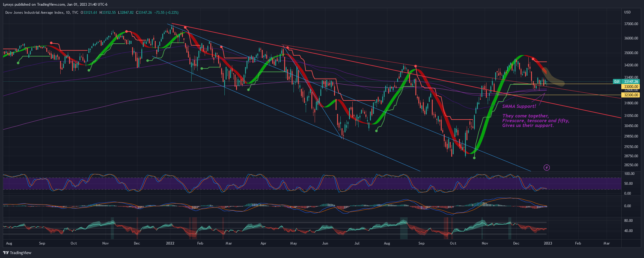Click the USD currency label
644x258 pixels.
(628, 12)
